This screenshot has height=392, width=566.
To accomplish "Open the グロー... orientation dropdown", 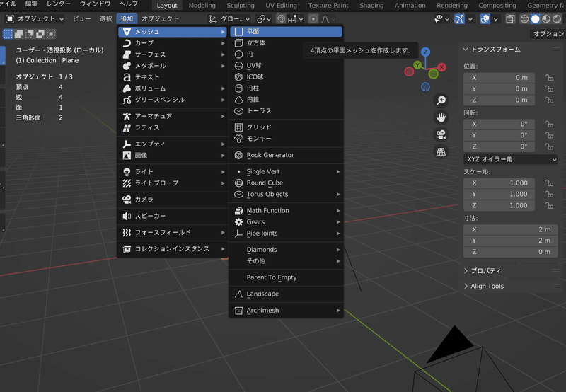I will point(229,19).
